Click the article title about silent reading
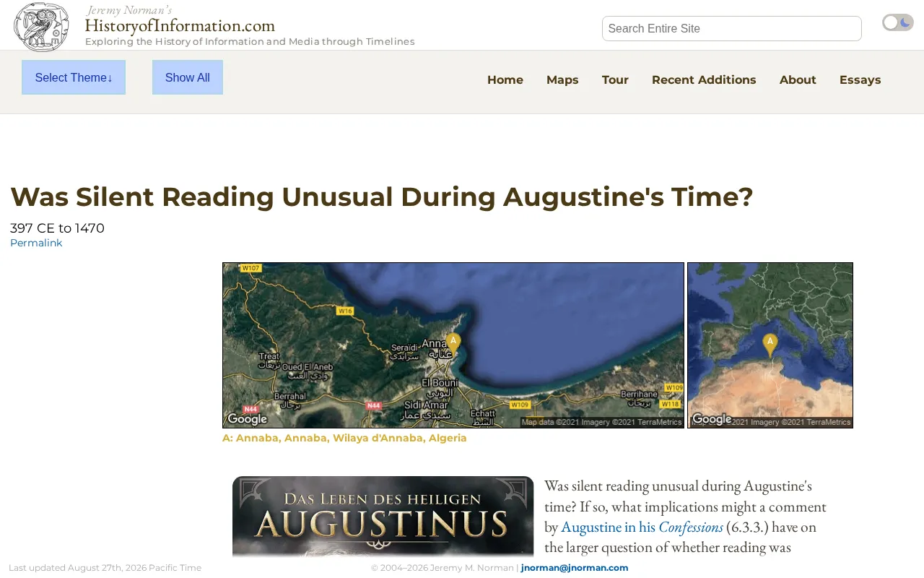This screenshot has width=924, height=578. pyautogui.click(x=382, y=197)
